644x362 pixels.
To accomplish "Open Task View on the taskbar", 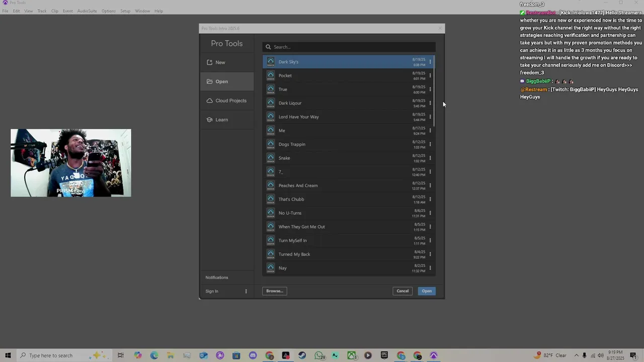I will [x=121, y=355].
